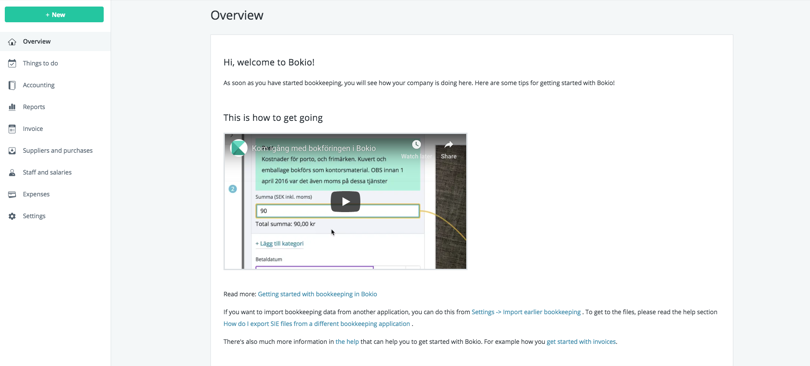Click the green New button
Screen dimensions: 810x366
tap(54, 14)
